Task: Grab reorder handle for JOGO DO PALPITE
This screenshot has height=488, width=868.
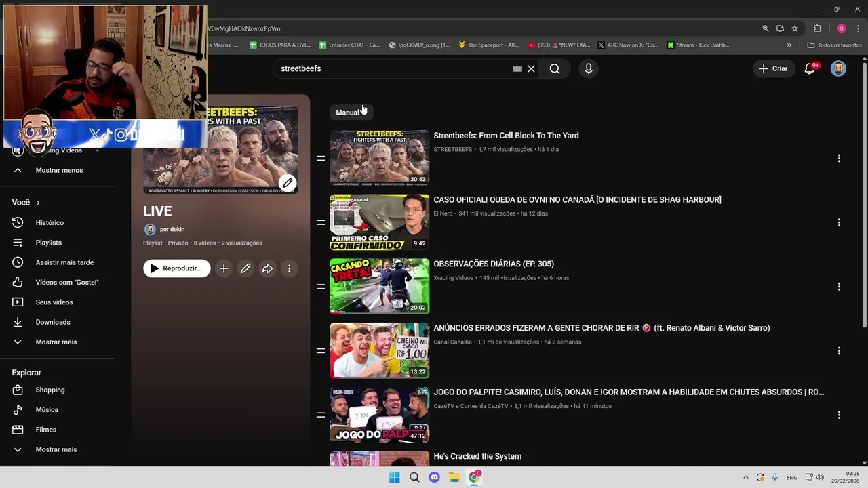Action: click(x=321, y=415)
